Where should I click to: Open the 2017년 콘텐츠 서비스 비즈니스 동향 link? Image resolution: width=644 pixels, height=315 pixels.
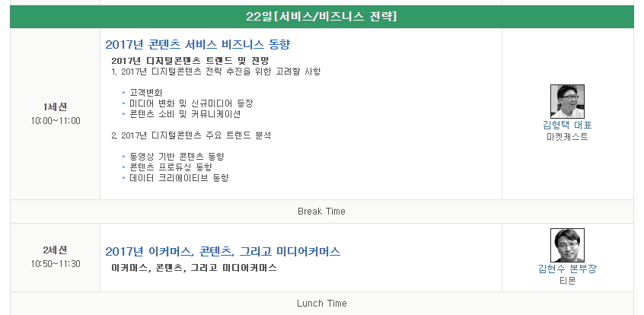(x=198, y=44)
